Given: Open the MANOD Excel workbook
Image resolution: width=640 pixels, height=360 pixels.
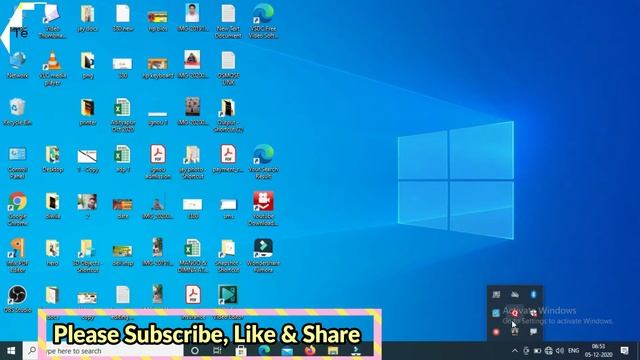Looking at the screenshot, I should pyautogui.click(x=193, y=256).
